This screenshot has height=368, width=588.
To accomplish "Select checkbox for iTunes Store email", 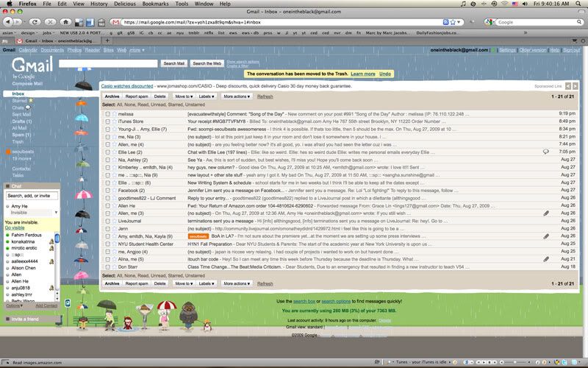I will pyautogui.click(x=107, y=121).
